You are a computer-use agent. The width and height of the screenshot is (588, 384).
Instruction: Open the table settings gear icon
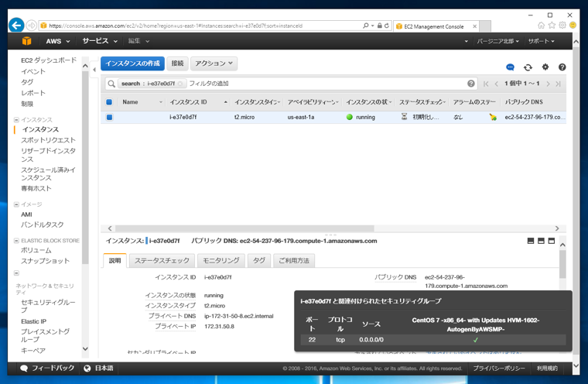pyautogui.click(x=545, y=67)
